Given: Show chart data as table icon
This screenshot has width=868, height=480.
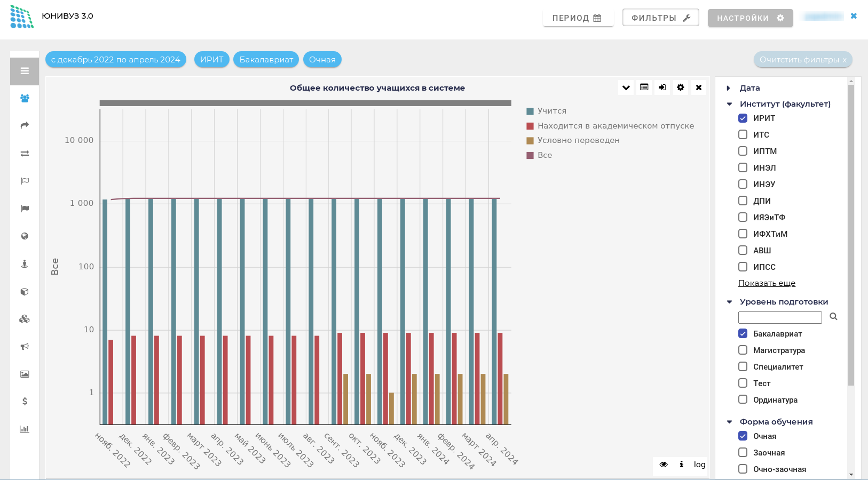Looking at the screenshot, I should tap(644, 87).
